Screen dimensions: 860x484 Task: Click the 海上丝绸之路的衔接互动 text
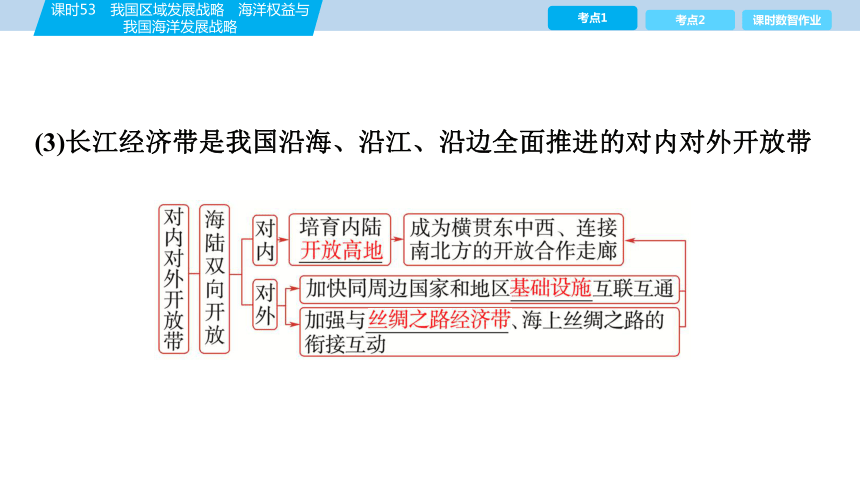(485, 332)
